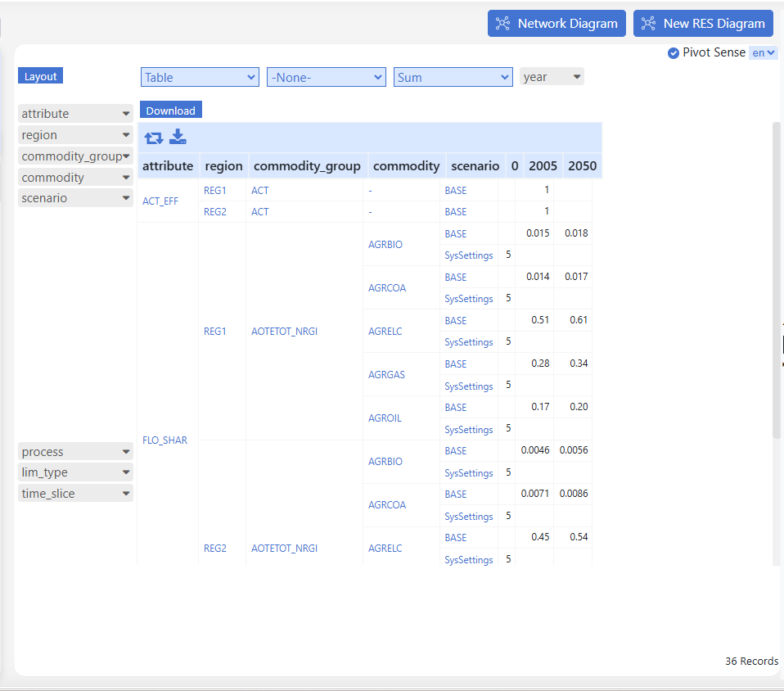784x691 pixels.
Task: Expand the lim_type field filter
Action: point(75,472)
